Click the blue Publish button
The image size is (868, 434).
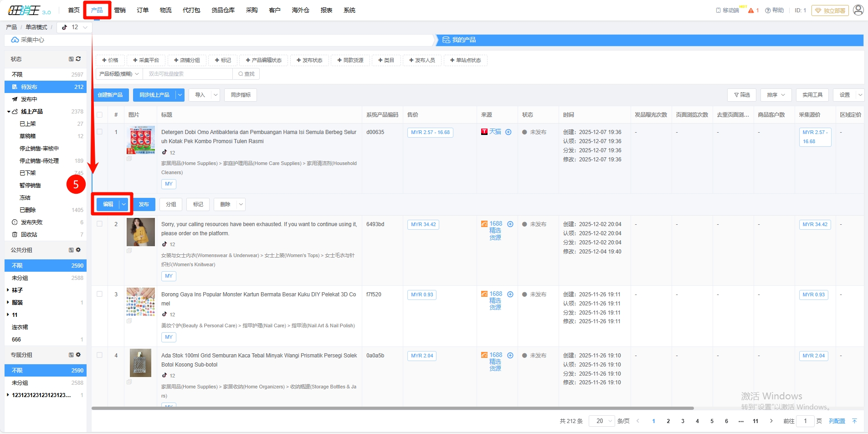[144, 204]
